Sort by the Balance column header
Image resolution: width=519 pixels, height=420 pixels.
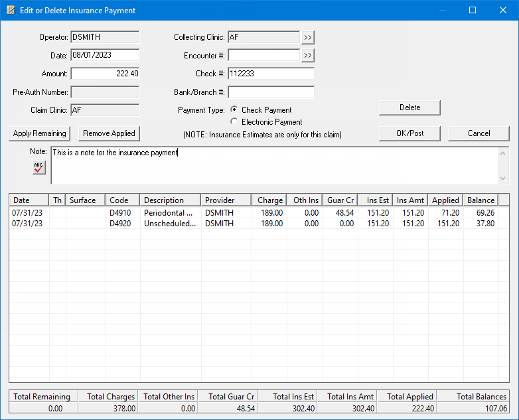[x=481, y=200]
